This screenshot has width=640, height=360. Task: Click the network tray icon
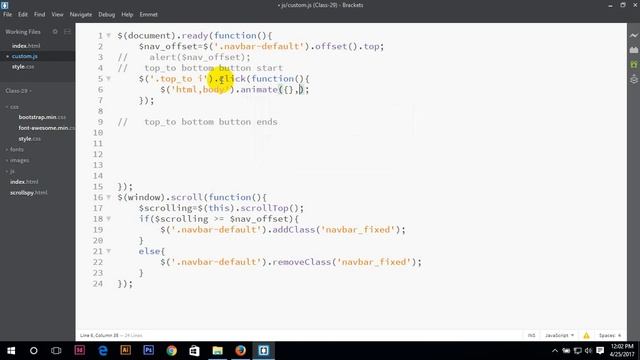tap(578, 351)
